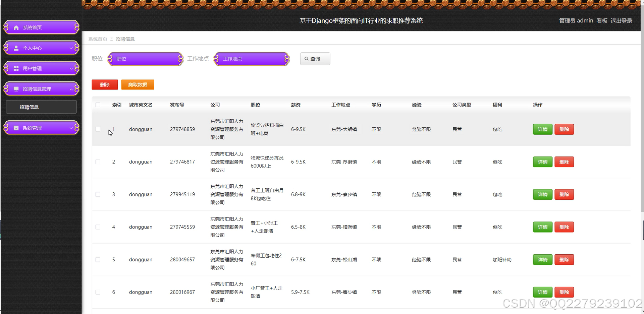Click the grid icon in 用户管理

click(16, 68)
